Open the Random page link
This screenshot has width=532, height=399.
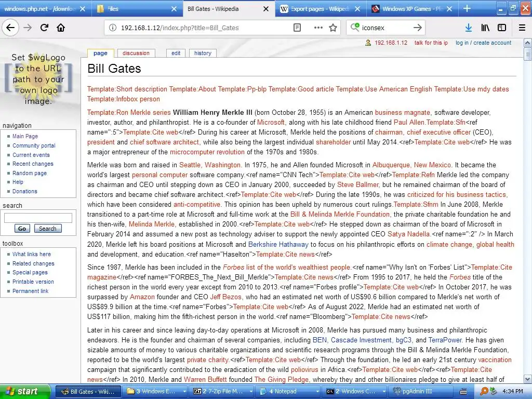(30, 173)
